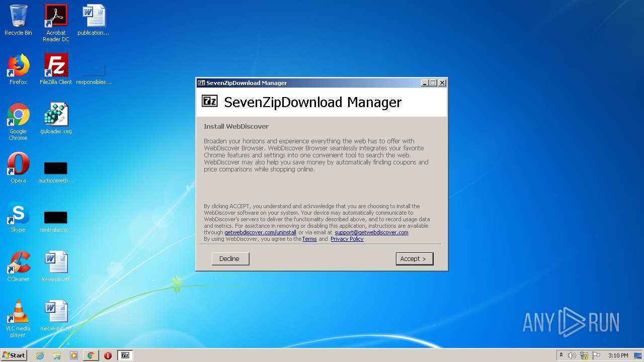Click the Install WebDiscover heading

point(236,126)
